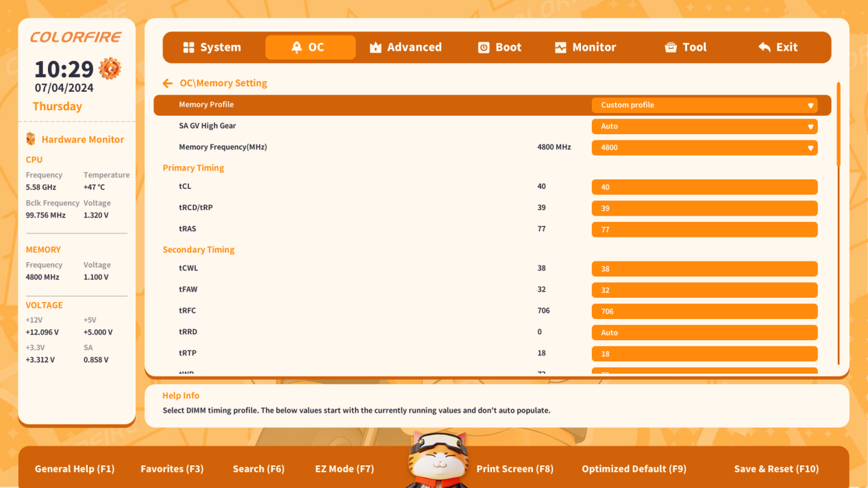Image resolution: width=868 pixels, height=488 pixels.
Task: Click the tCL value field
Action: 704,187
